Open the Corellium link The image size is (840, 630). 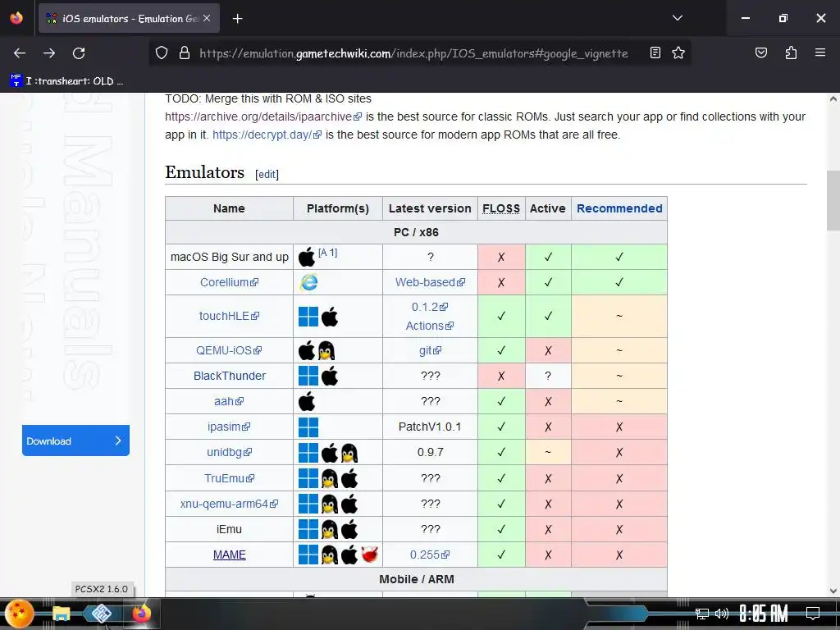[x=229, y=282]
